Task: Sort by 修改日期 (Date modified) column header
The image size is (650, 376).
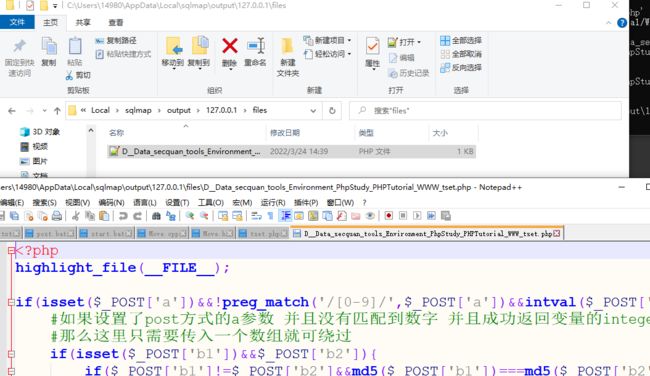Action: click(x=285, y=133)
